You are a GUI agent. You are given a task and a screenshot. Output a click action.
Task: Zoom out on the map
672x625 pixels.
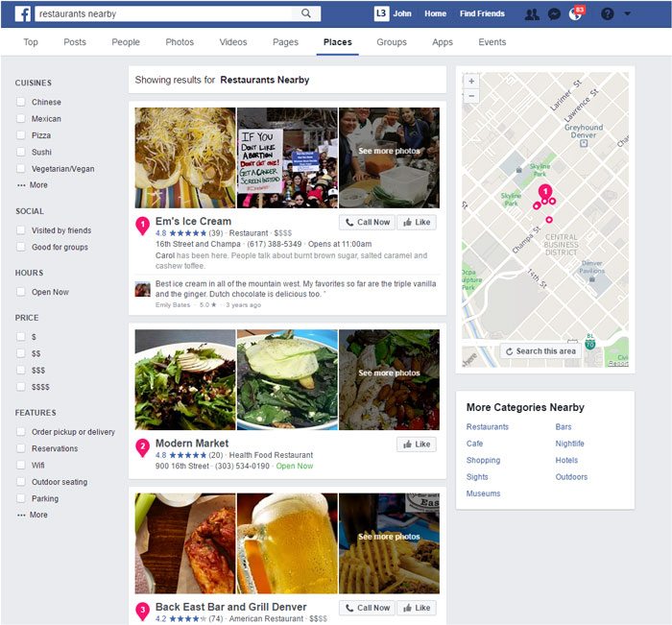pyautogui.click(x=471, y=96)
